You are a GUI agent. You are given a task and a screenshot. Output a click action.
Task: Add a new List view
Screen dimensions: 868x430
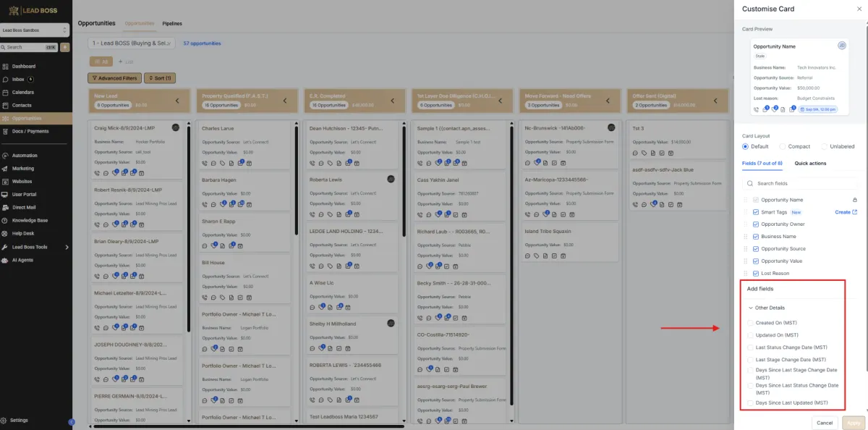point(126,62)
